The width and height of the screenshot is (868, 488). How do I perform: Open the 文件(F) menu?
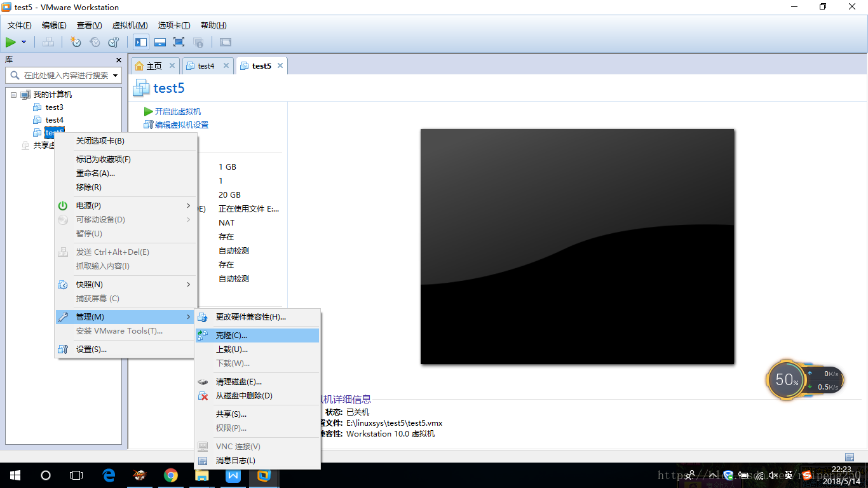(19, 25)
